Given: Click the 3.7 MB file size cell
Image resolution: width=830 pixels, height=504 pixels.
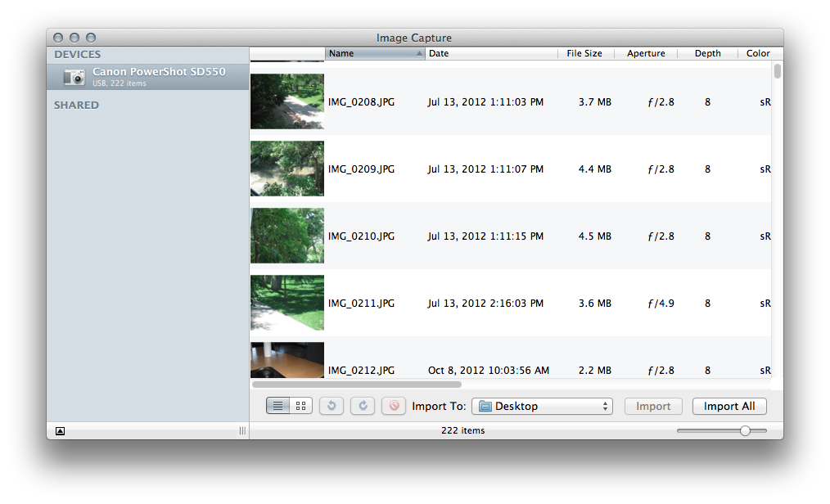Looking at the screenshot, I should (594, 102).
